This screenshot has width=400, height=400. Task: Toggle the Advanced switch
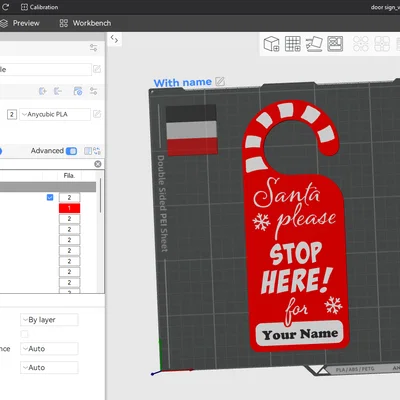[x=71, y=151]
